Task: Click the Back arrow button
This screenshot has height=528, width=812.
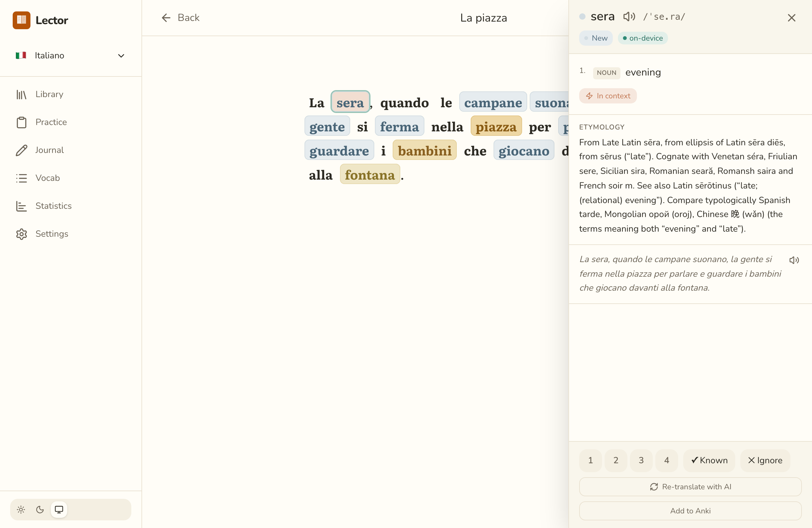Action: (x=180, y=18)
